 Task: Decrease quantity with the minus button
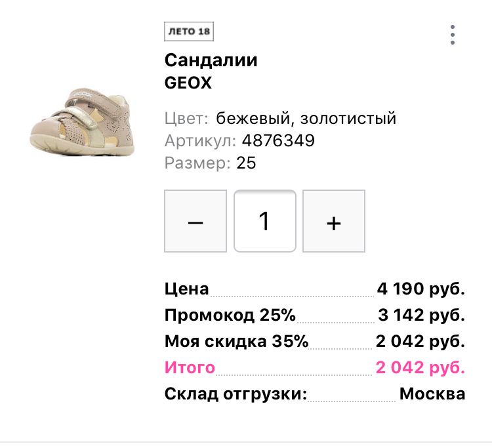click(x=195, y=222)
